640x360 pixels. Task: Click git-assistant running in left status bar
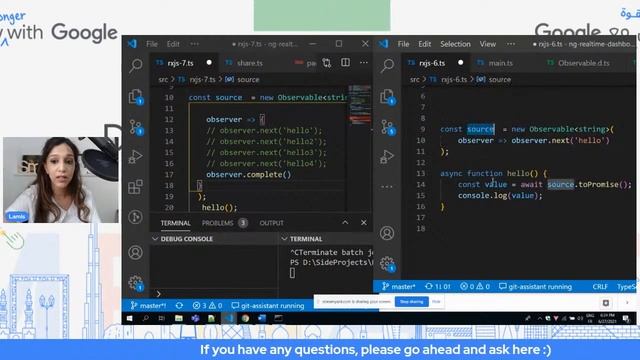(268, 305)
